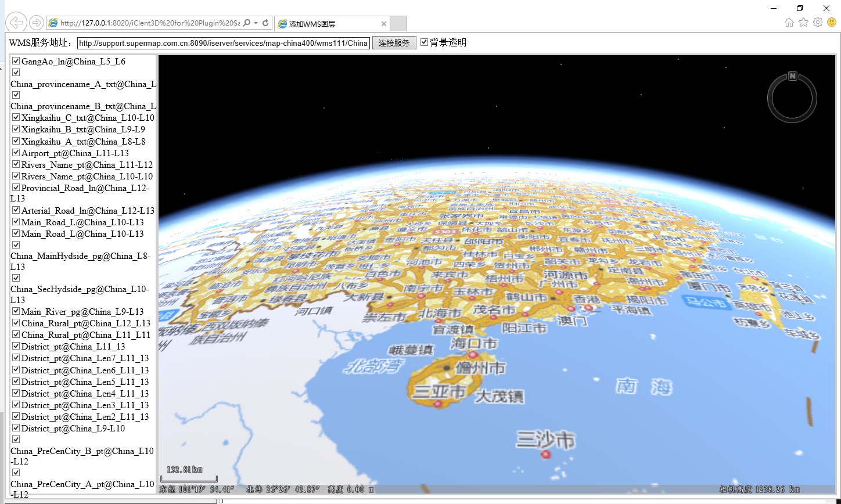Click the search magnifier in address bar
841x504 pixels.
click(x=246, y=23)
